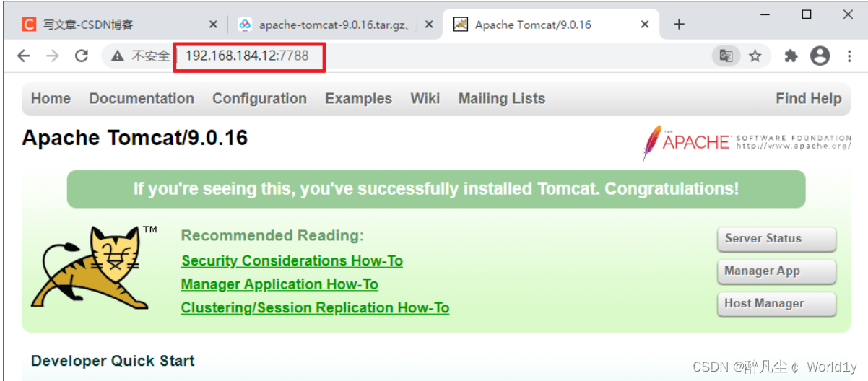This screenshot has height=381, width=868.
Task: Open the Wiki navigation link
Action: point(425,99)
